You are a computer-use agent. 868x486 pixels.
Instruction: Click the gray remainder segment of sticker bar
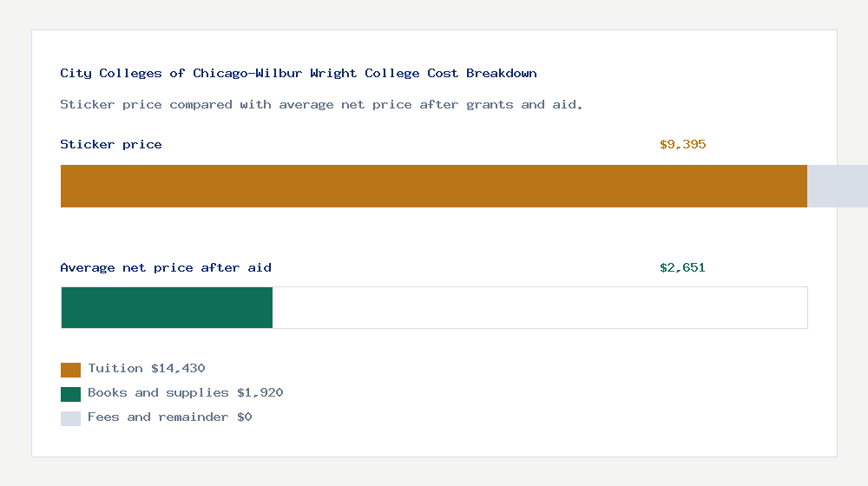pyautogui.click(x=838, y=186)
